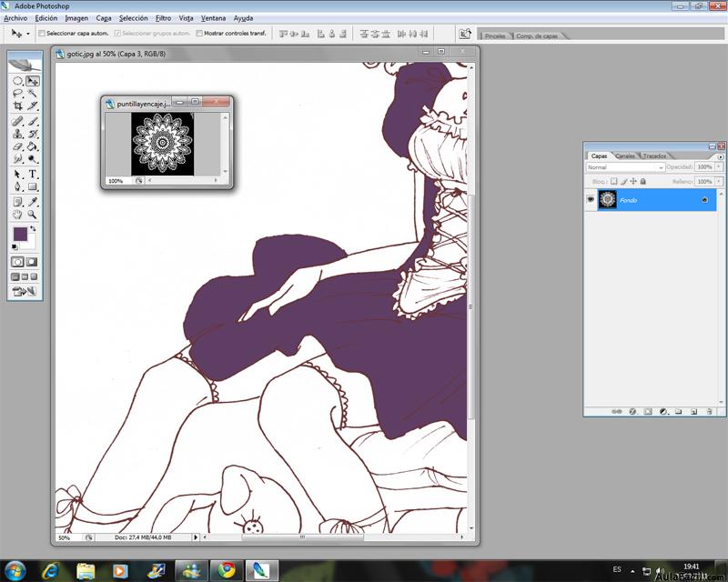Image resolution: width=728 pixels, height=582 pixels.
Task: Select the History Brush tool
Action: click(x=33, y=134)
